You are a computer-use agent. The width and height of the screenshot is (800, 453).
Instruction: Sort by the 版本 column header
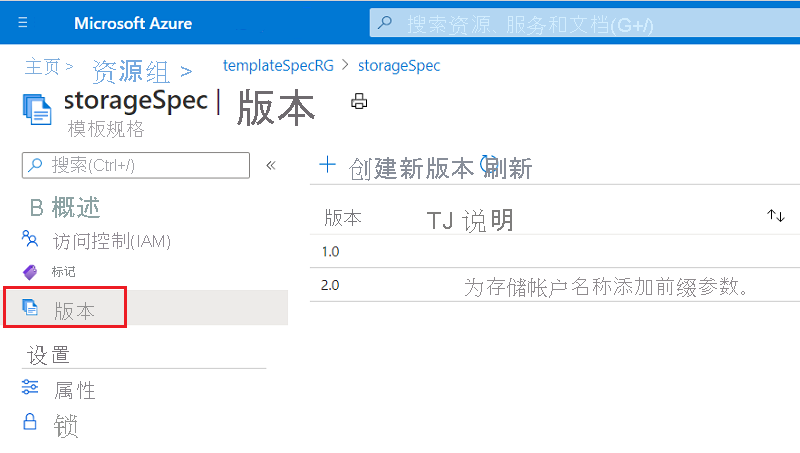[343, 218]
